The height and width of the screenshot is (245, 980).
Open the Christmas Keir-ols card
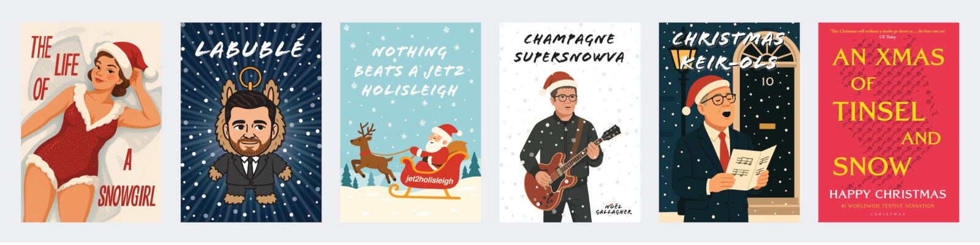click(729, 123)
